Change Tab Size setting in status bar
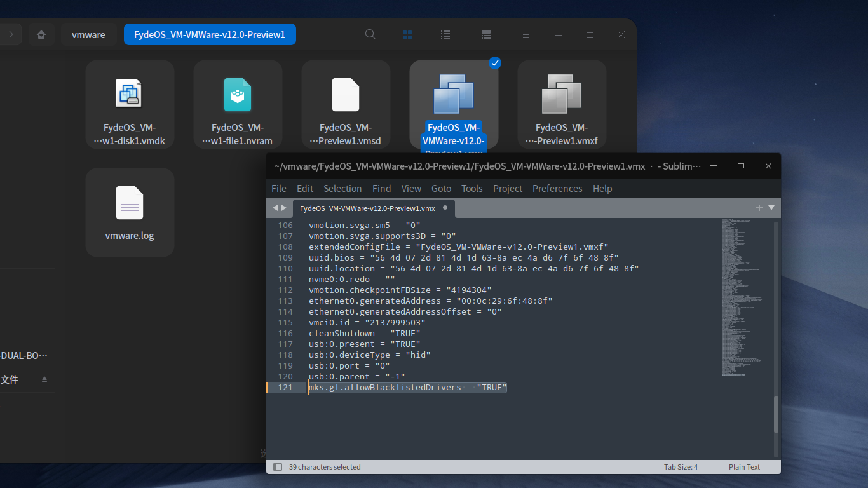Screen dimensions: 868x488 pos(681,467)
